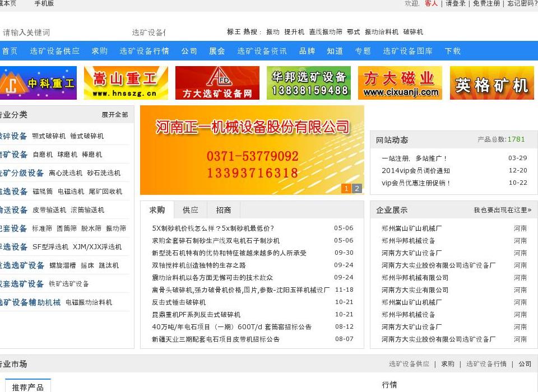Image resolution: width=538 pixels, height=392 pixels.
Task: Open the 方大磁业 banner ad
Action: coord(400,83)
